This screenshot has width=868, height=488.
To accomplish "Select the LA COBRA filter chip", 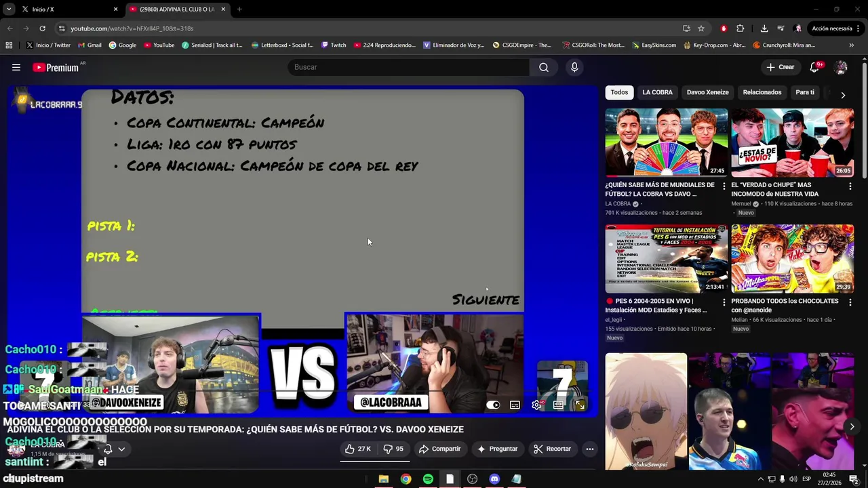I will click(x=657, y=92).
